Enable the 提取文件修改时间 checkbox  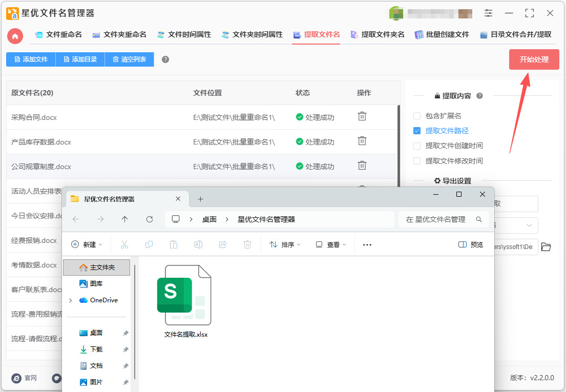(417, 161)
